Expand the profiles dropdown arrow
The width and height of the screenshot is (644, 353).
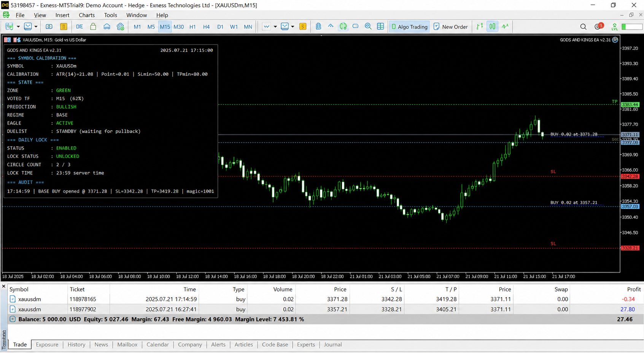pyautogui.click(x=36, y=27)
